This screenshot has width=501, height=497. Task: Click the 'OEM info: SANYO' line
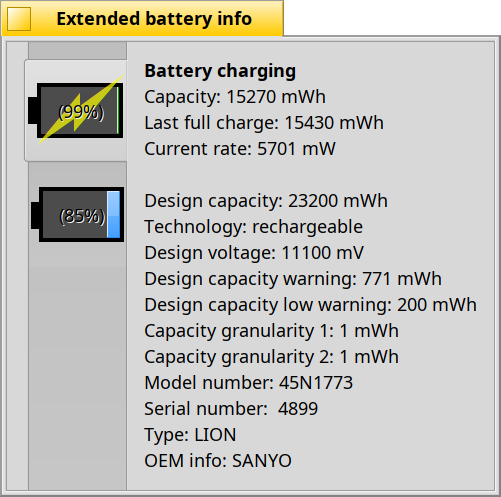[x=218, y=461]
